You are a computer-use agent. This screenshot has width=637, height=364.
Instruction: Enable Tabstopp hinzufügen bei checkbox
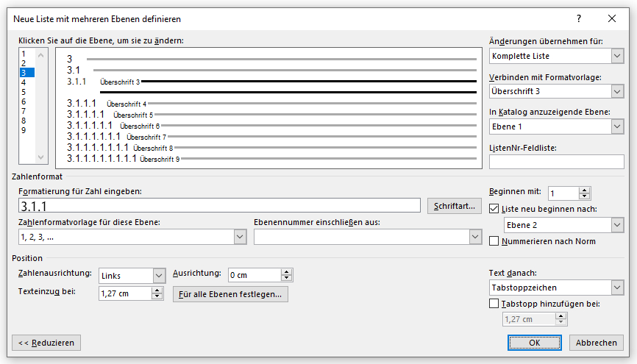click(494, 304)
